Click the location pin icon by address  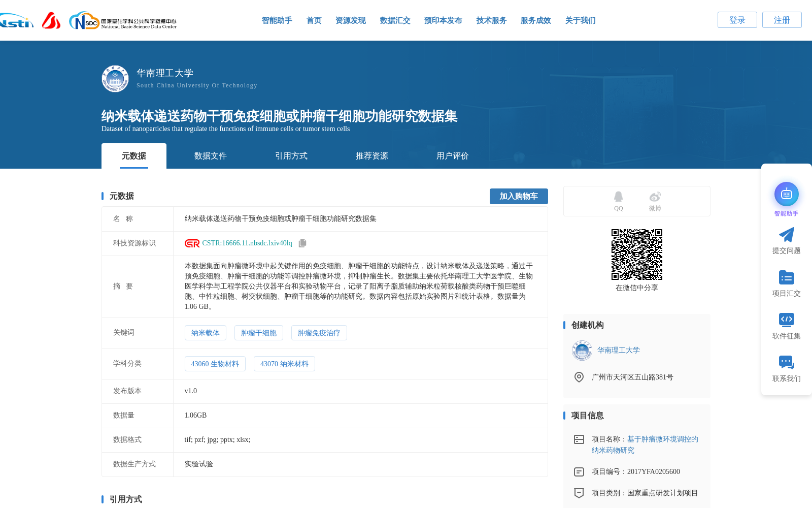pos(579,377)
